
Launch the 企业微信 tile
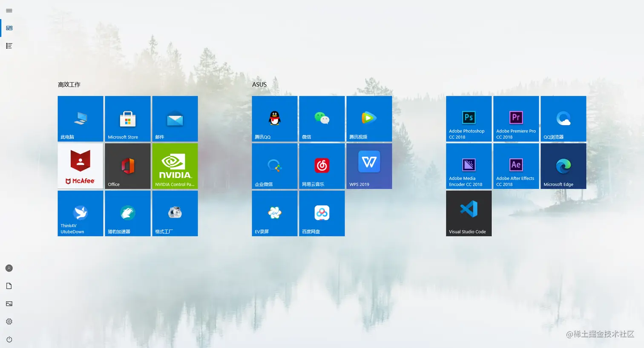pos(275,166)
